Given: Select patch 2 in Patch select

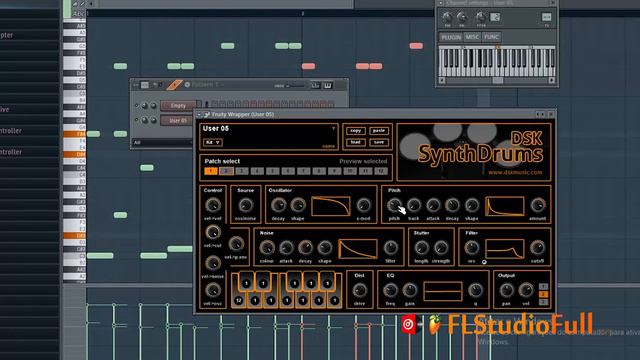Looking at the screenshot, I should coord(226,171).
